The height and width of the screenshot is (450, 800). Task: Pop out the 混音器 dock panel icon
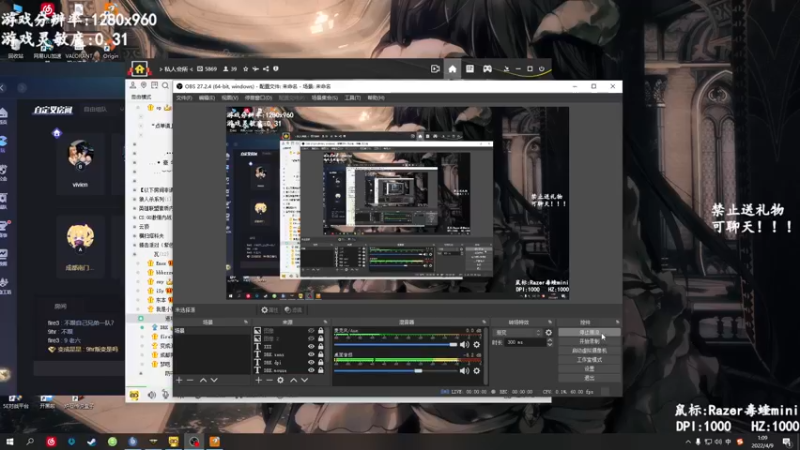pyautogui.click(x=484, y=322)
